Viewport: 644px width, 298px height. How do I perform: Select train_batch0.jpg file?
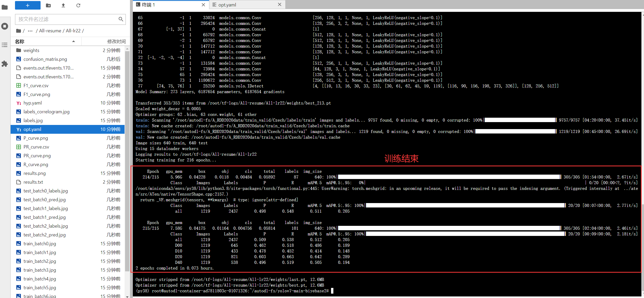pos(68,244)
